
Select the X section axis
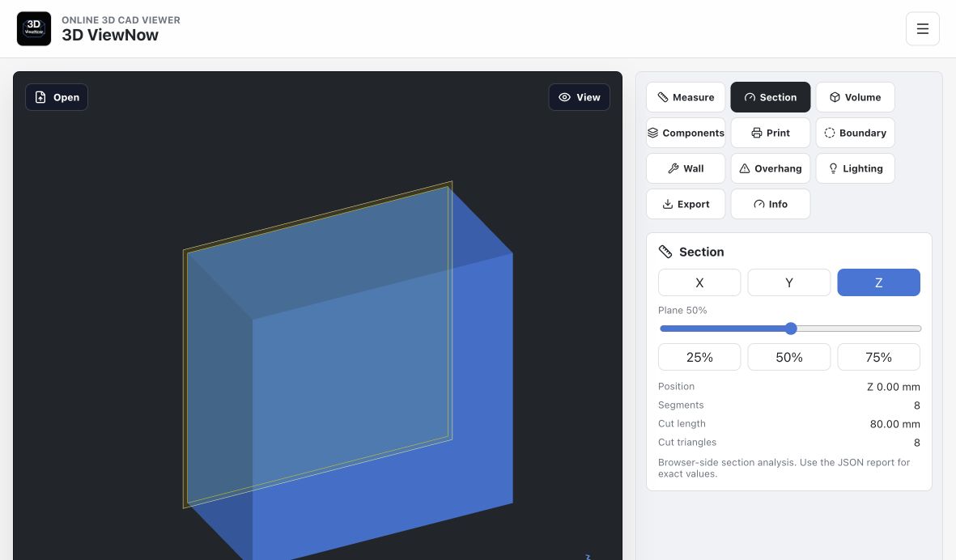[699, 282]
